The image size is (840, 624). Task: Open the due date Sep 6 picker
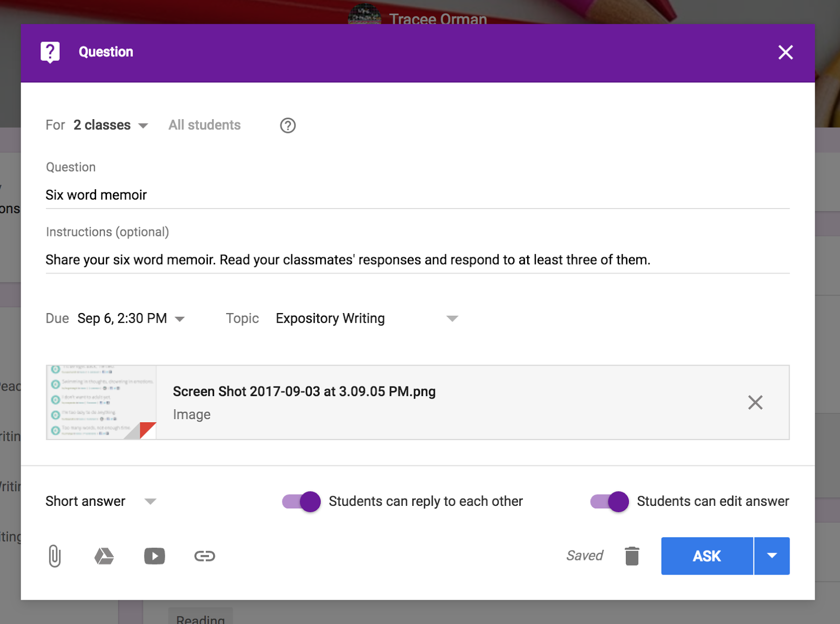coord(131,318)
